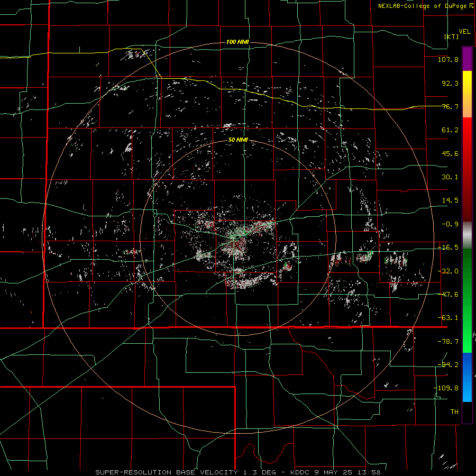This screenshot has height=476, width=476.
Task: Pick the purple segment of the velocity color bar
Action: [x=467, y=59]
